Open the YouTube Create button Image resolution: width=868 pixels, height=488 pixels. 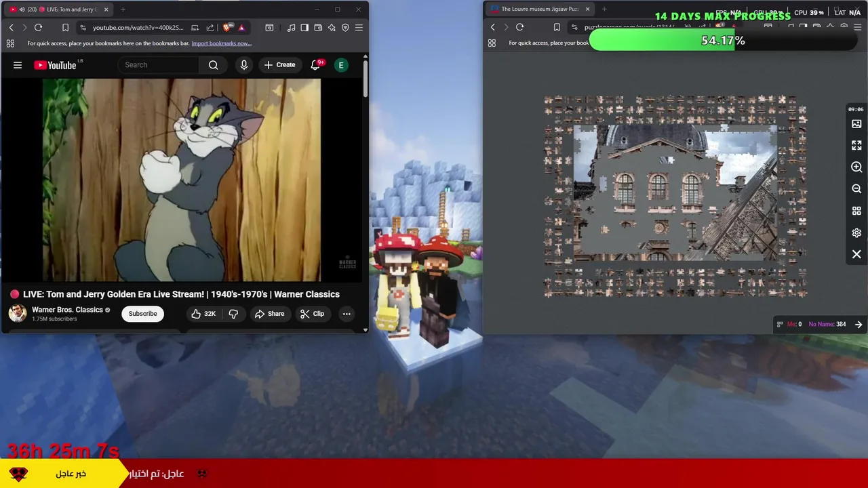279,65
